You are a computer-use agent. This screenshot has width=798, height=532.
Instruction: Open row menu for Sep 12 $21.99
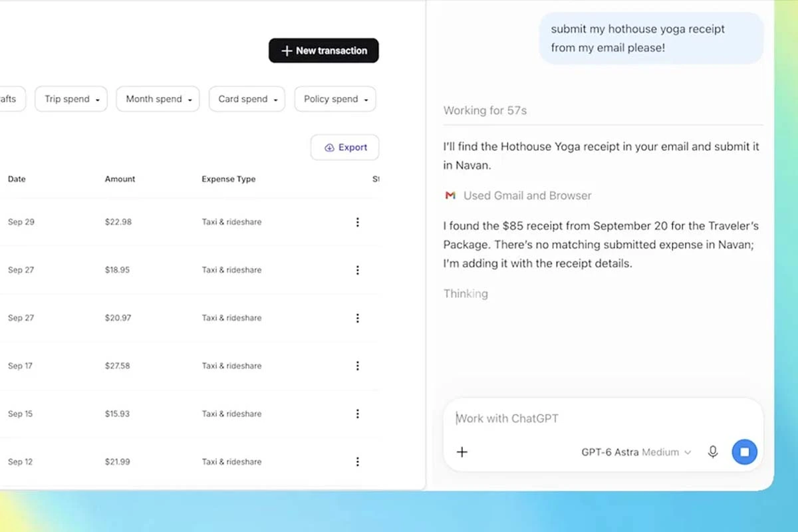pyautogui.click(x=358, y=462)
